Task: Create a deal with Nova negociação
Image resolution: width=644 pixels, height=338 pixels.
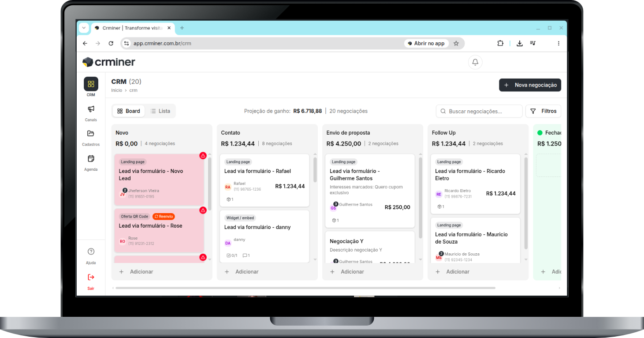Action: pyautogui.click(x=530, y=85)
